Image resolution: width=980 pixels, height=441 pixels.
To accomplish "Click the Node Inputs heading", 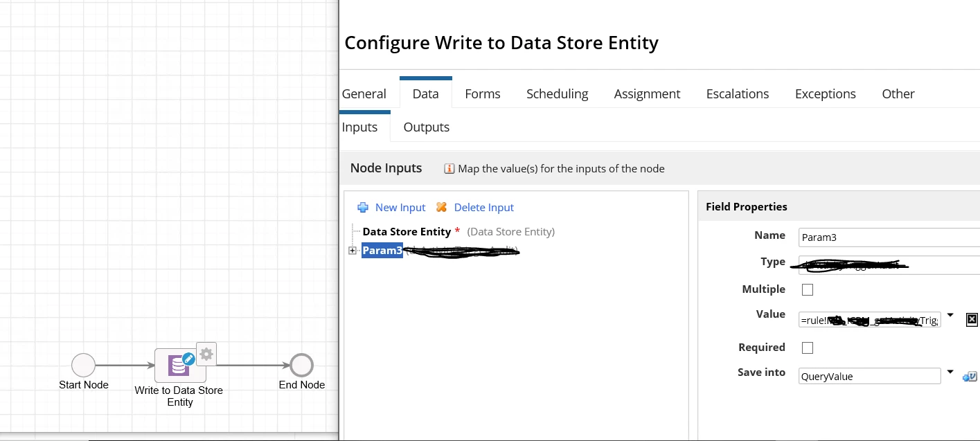I will (386, 168).
